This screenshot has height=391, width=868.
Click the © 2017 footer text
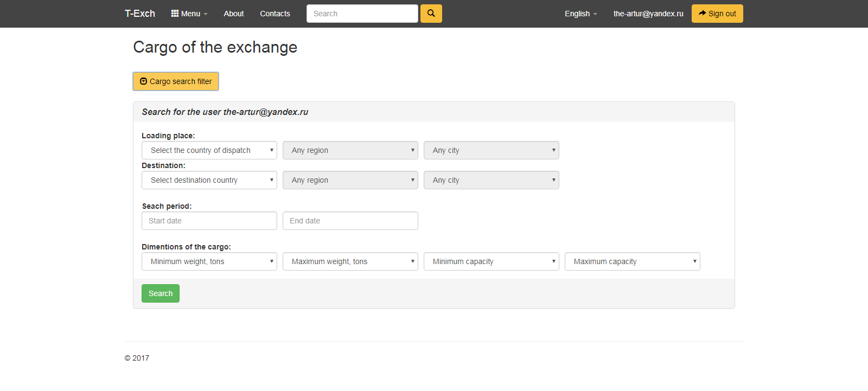coord(137,358)
